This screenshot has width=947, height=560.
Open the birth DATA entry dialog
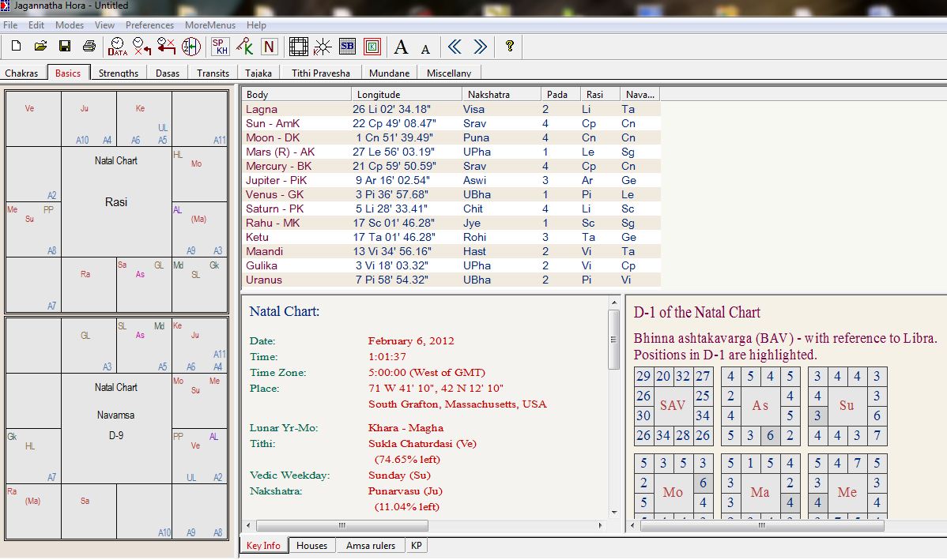coord(117,47)
